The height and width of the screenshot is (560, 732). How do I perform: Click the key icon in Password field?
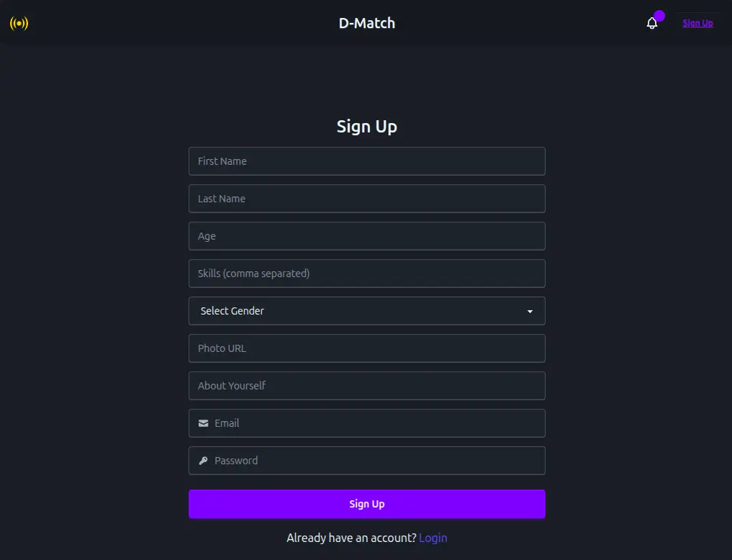point(204,461)
